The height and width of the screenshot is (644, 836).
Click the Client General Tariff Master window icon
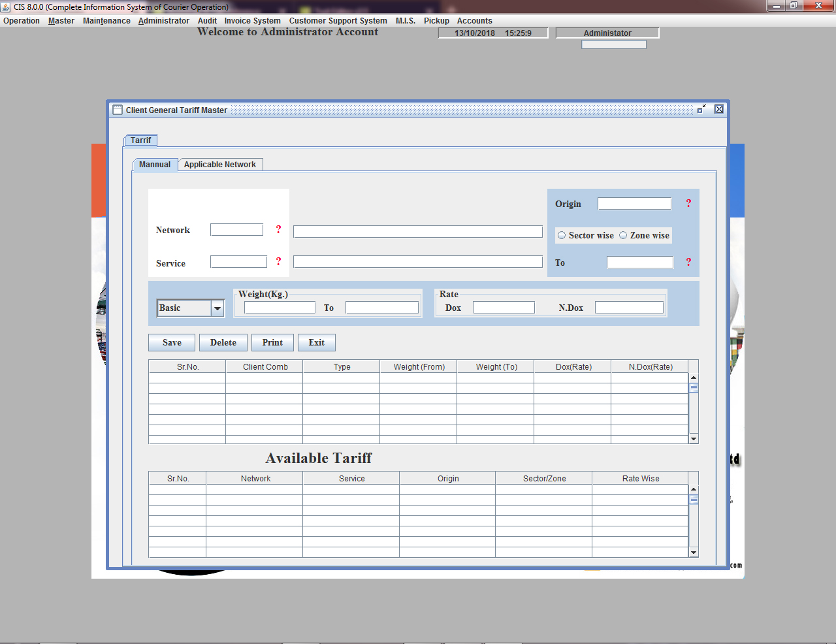(118, 110)
